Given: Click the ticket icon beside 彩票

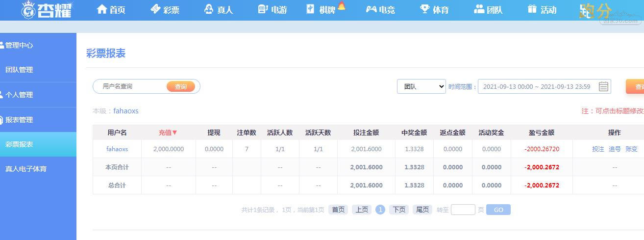Looking at the screenshot, I should (x=155, y=9).
